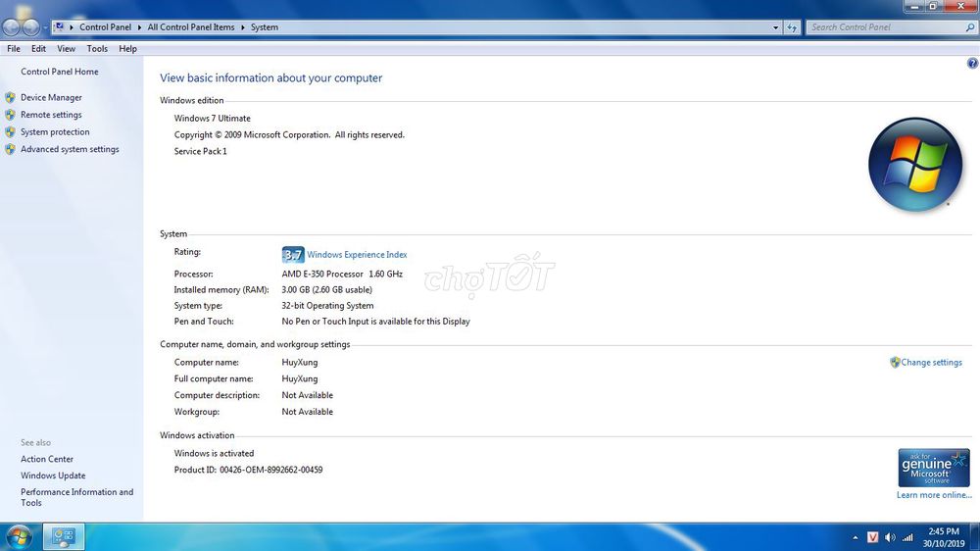Open Windows Update link
This screenshot has width=980, height=551.
(53, 476)
